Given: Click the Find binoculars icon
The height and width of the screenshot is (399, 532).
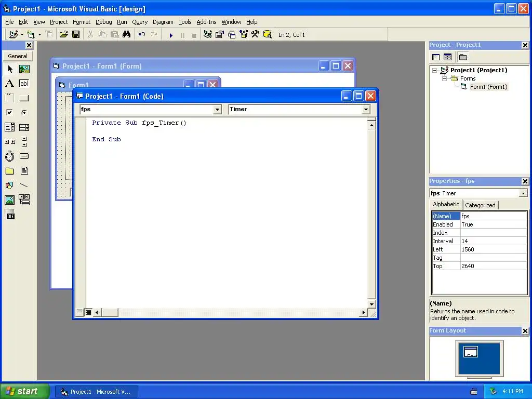Looking at the screenshot, I should click(127, 35).
